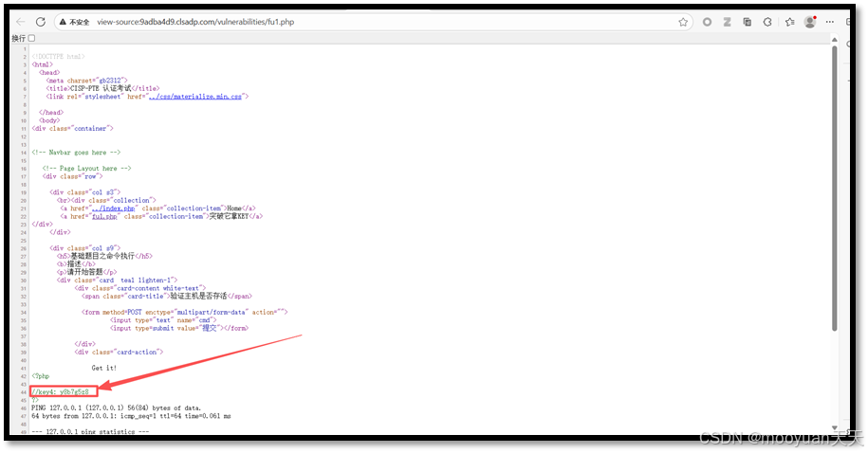Screen dimensions: 868x453
Task: Click the '<h5>基础题目之命令执行' line
Action: [104, 256]
